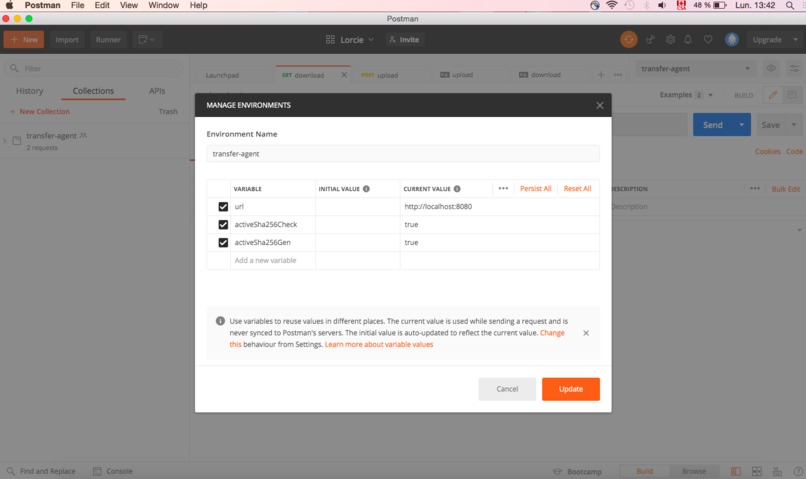Image resolution: width=806 pixels, height=479 pixels.
Task: Dismiss the variables info banner
Action: pyautogui.click(x=586, y=333)
